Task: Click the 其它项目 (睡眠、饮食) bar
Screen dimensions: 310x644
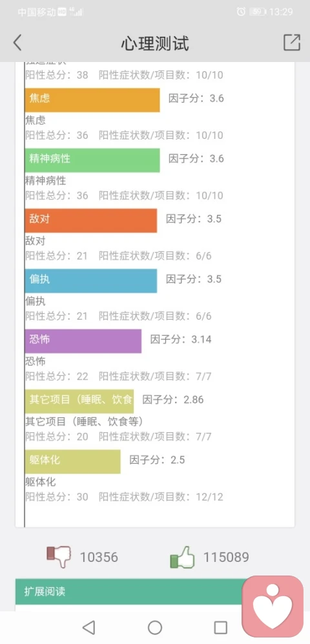Action: (79, 401)
